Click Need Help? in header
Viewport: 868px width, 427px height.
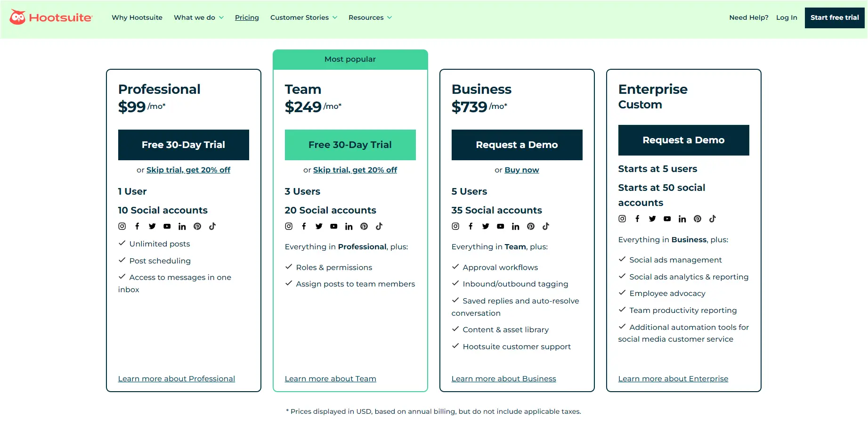(x=748, y=17)
